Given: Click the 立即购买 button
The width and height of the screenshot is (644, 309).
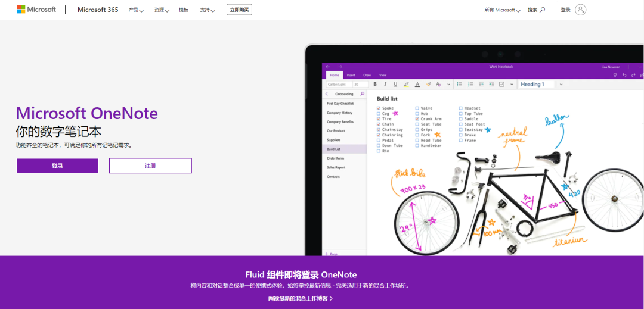Looking at the screenshot, I should click(x=239, y=10).
